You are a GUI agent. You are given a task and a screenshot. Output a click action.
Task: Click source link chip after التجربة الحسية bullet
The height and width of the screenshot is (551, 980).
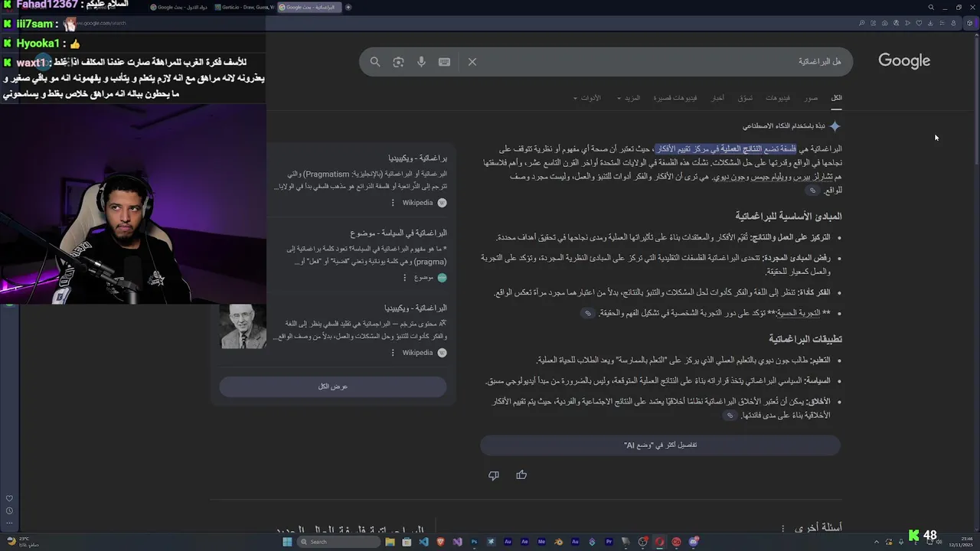point(588,313)
